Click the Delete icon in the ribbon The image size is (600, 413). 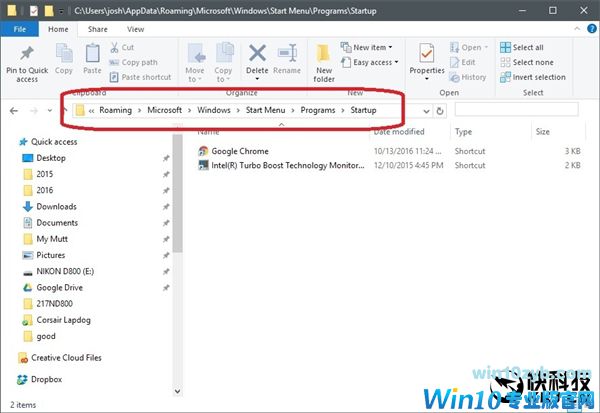257,56
